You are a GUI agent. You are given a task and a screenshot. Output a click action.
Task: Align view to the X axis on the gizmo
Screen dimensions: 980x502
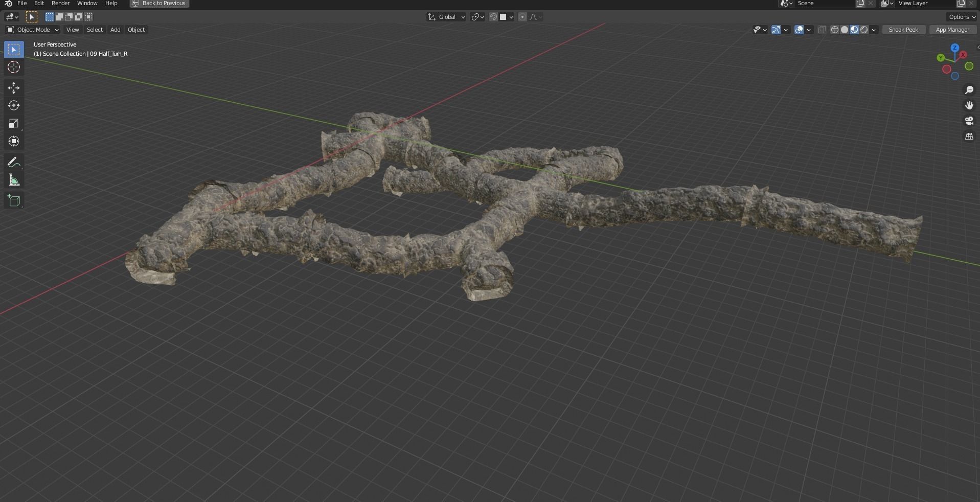[963, 54]
